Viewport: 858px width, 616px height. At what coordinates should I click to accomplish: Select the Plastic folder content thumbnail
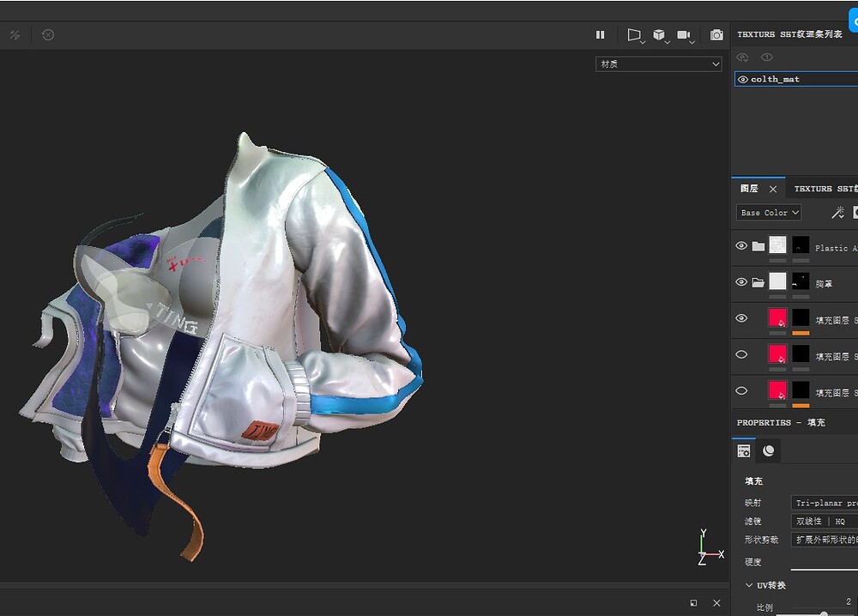click(x=777, y=245)
